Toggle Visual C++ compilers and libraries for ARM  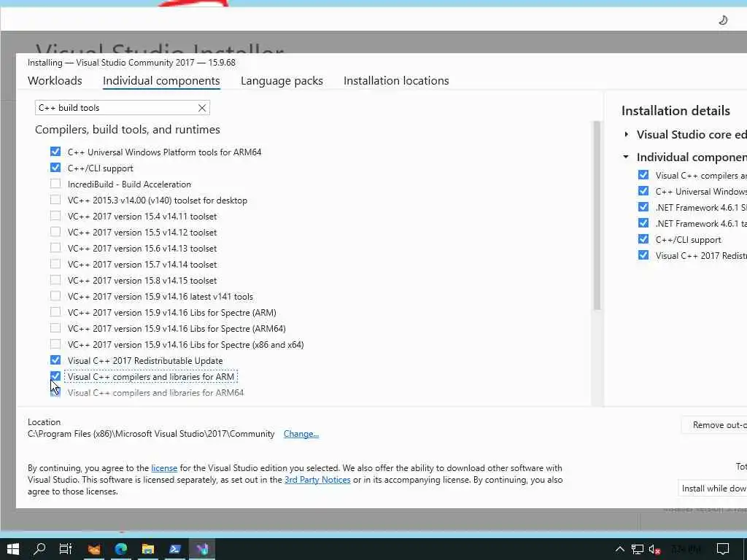point(55,376)
